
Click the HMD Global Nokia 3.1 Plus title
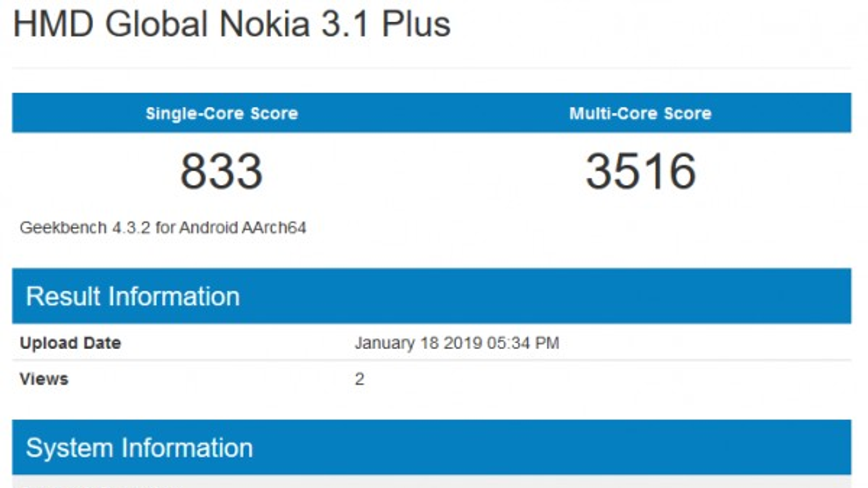click(232, 24)
